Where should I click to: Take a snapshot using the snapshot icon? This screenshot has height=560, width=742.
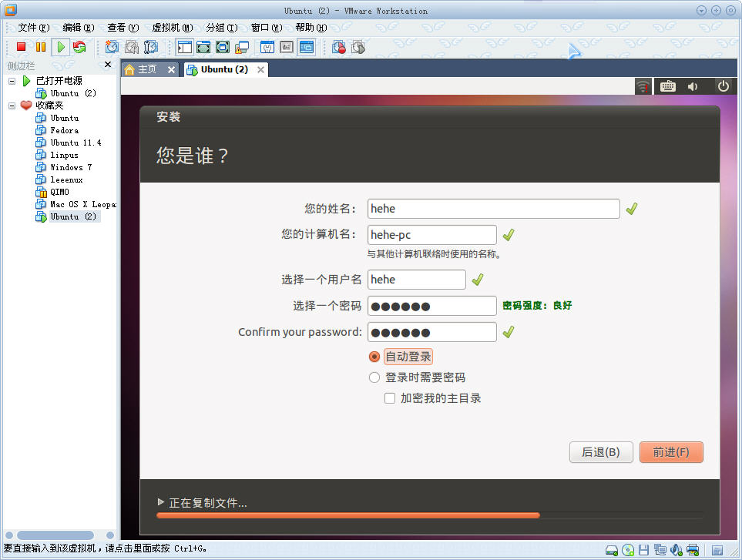click(x=112, y=47)
